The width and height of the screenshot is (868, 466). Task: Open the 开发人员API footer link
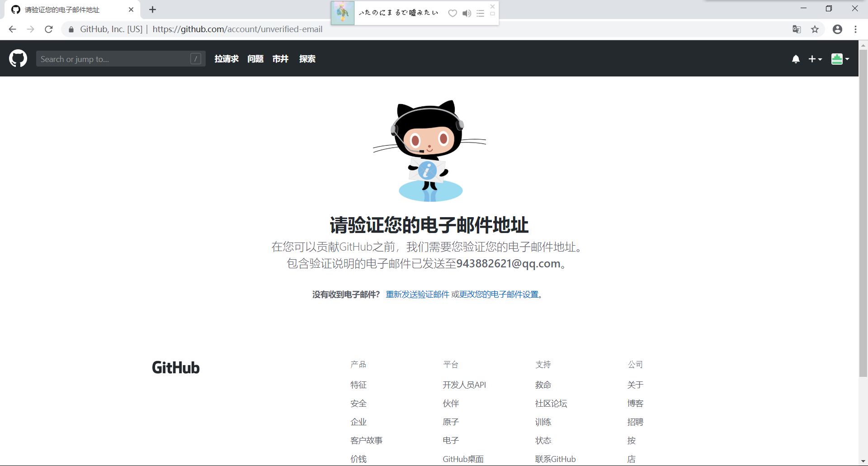pyautogui.click(x=464, y=385)
